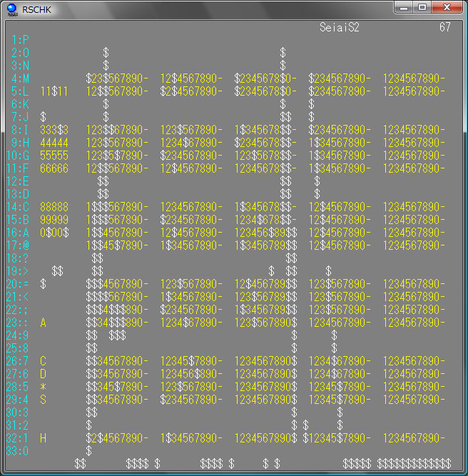Select row label 8:I

(x=20, y=130)
